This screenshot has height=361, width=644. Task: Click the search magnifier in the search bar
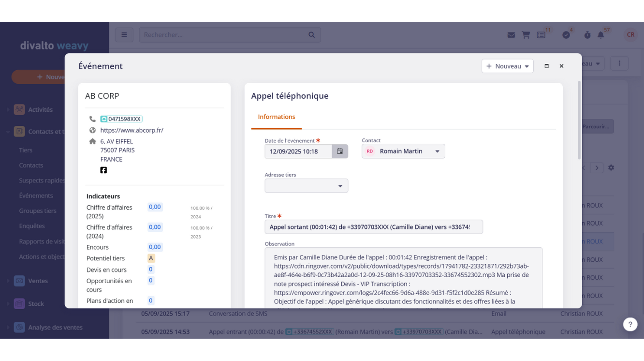click(x=311, y=34)
